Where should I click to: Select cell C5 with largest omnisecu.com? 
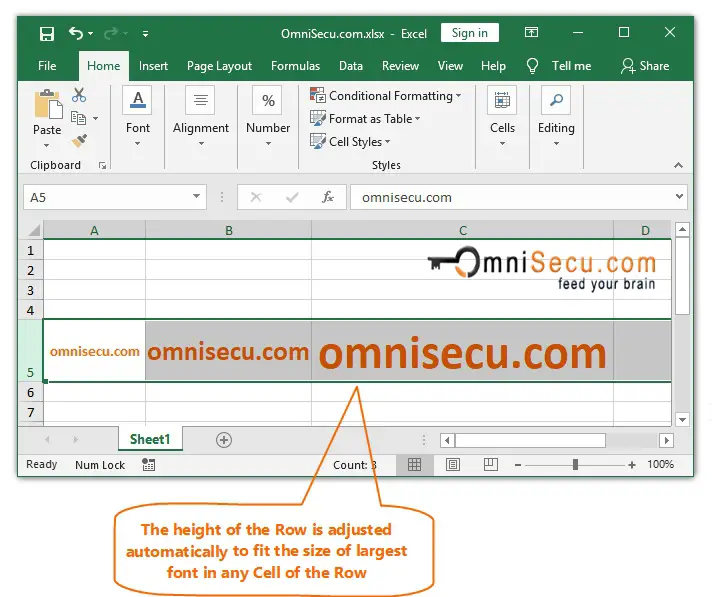[463, 350]
